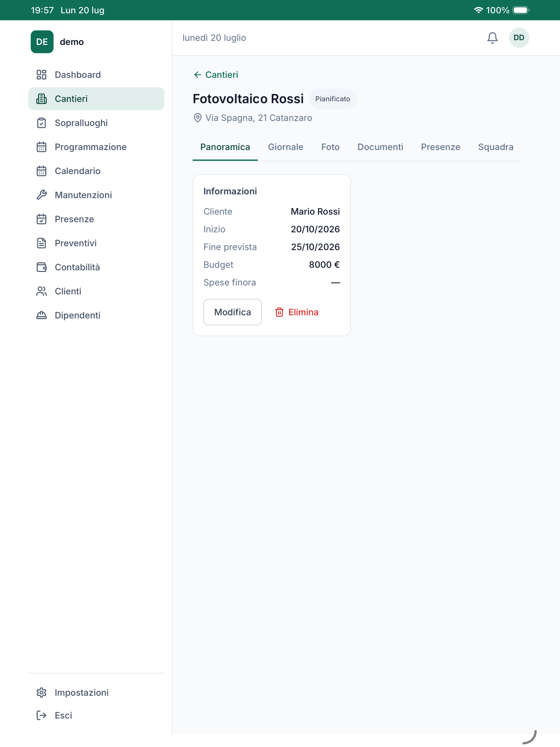Click the Preventivi document icon
The image size is (560, 747).
41,243
